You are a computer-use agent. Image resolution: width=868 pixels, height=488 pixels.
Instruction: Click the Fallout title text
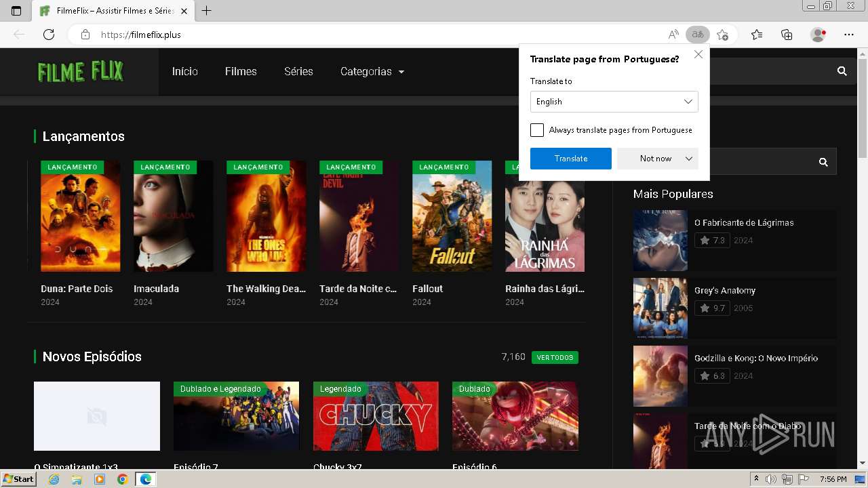pyautogui.click(x=427, y=289)
